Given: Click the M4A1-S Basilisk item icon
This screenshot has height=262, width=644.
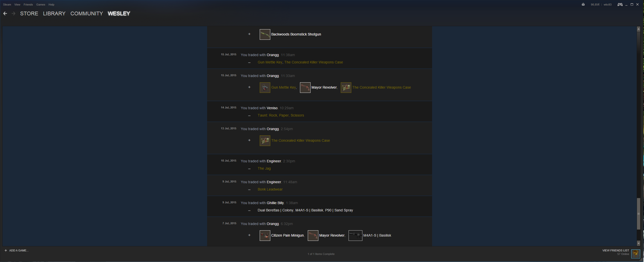Looking at the screenshot, I should (355, 236).
